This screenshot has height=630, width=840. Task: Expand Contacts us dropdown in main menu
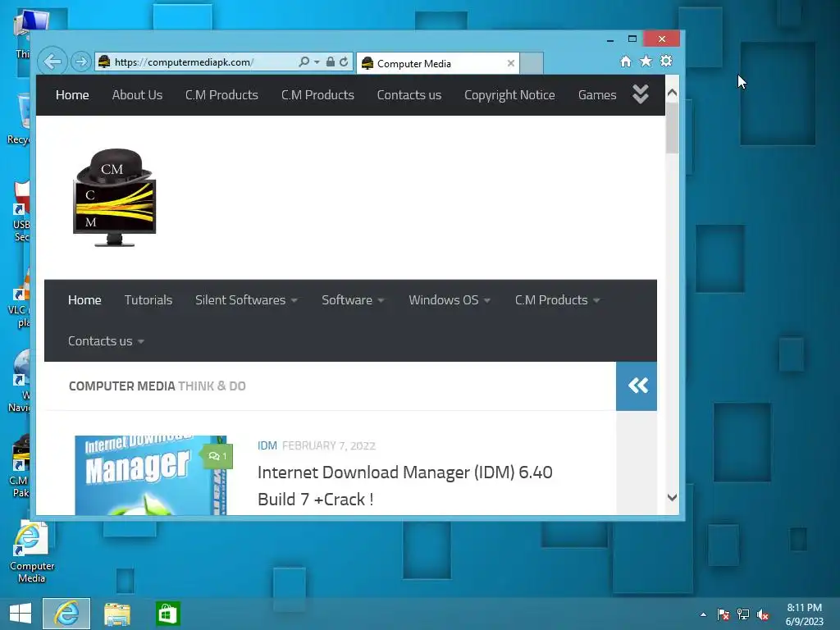106,341
